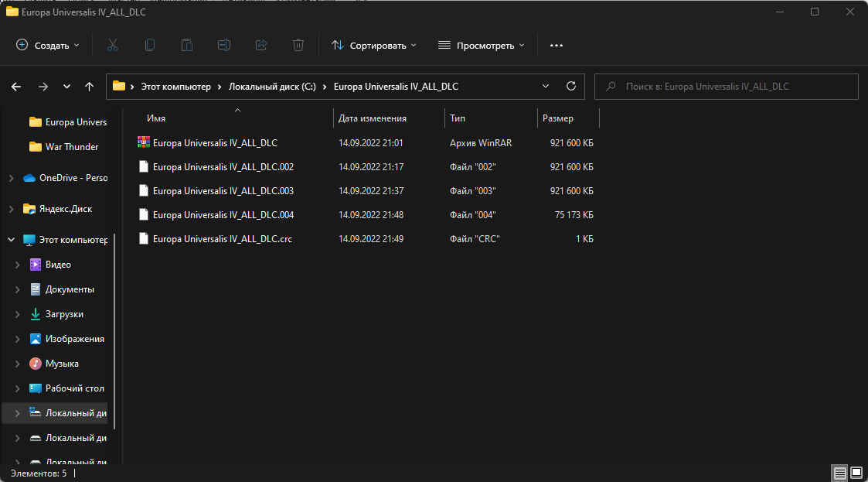Click the Rename icon in toolbar
The height and width of the screenshot is (482, 868).
click(224, 46)
